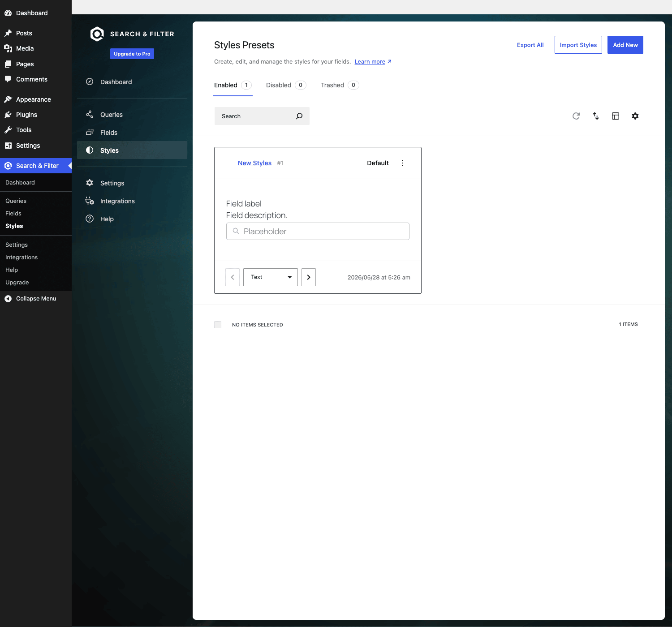Click the Upgrade to Pro button
Screen dimensions: 672x627
132,54
